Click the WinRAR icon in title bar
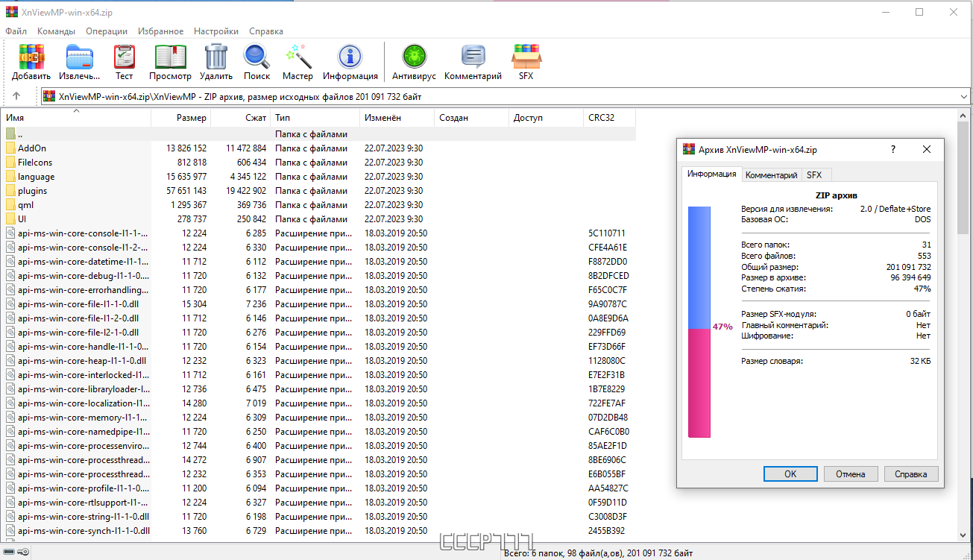The width and height of the screenshot is (973, 560). (x=11, y=12)
